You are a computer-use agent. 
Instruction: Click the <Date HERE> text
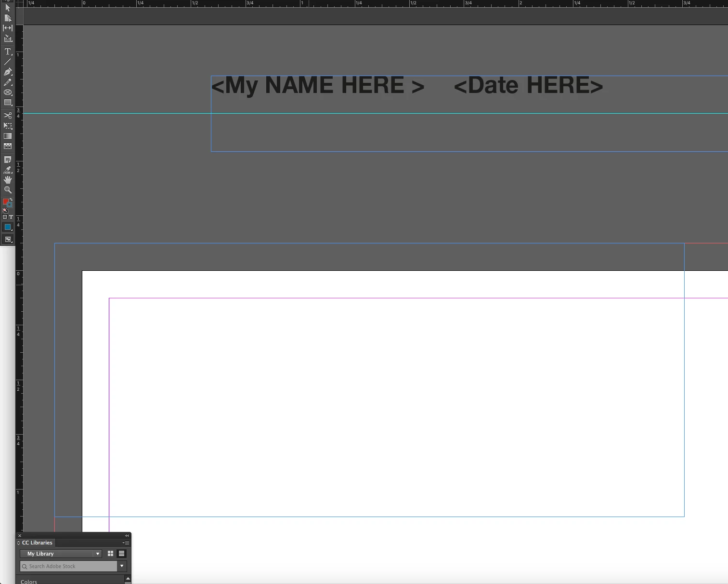pyautogui.click(x=528, y=86)
